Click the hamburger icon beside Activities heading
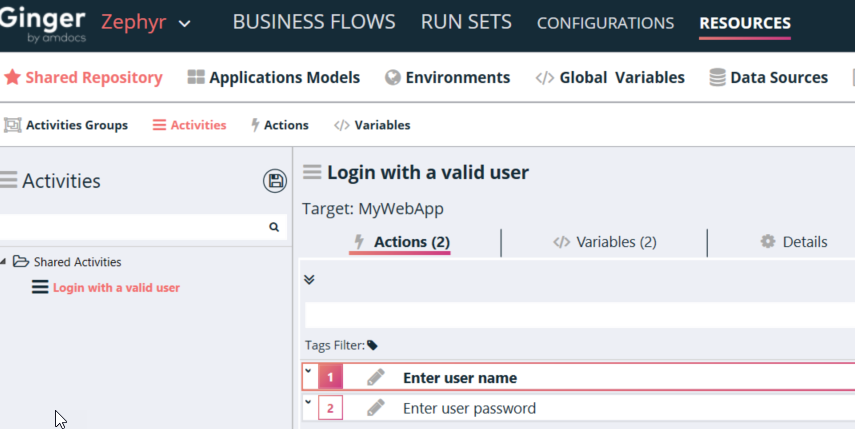The image size is (855, 429). click(9, 181)
